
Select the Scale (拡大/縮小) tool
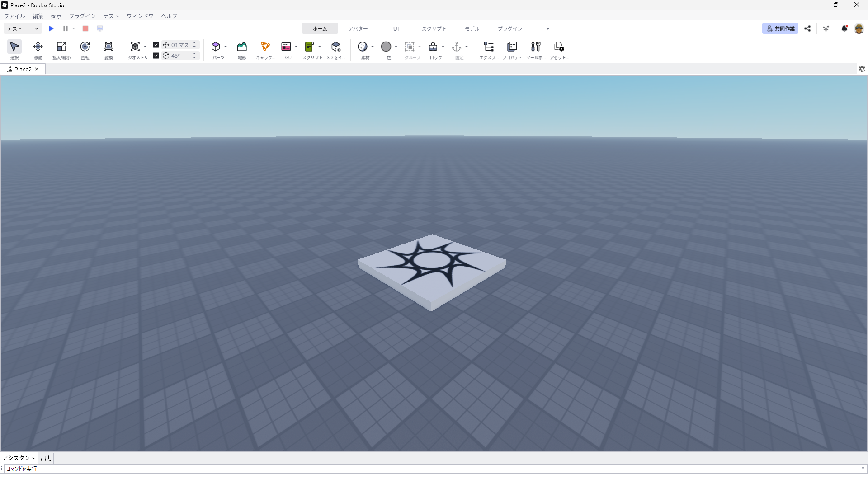(61, 47)
